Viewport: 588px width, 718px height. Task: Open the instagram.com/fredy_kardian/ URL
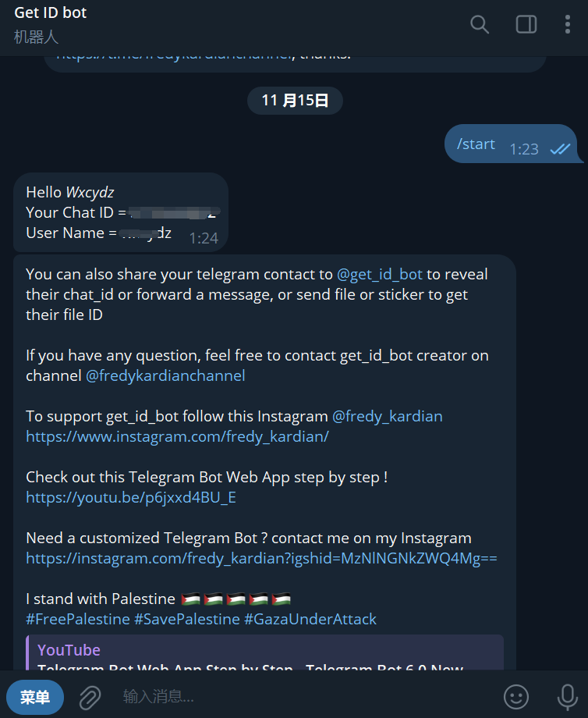178,437
